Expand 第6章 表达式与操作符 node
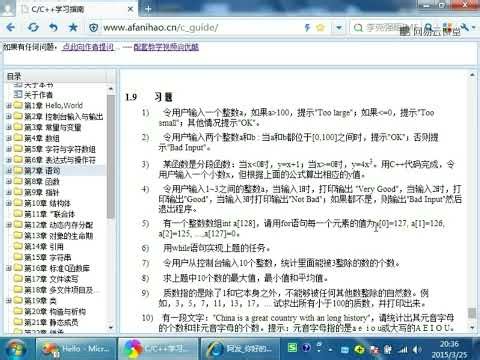Screen dimensions: 480x360 [9, 160]
